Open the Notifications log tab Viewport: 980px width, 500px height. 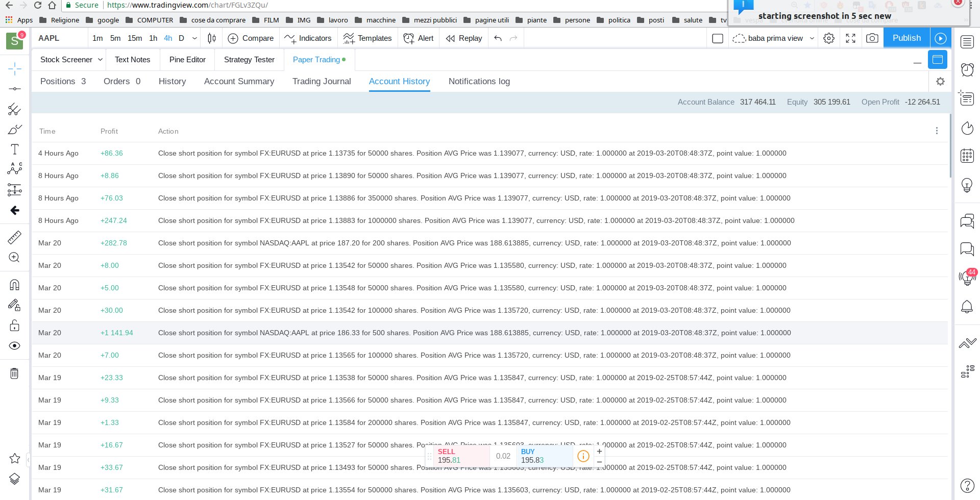479,82
